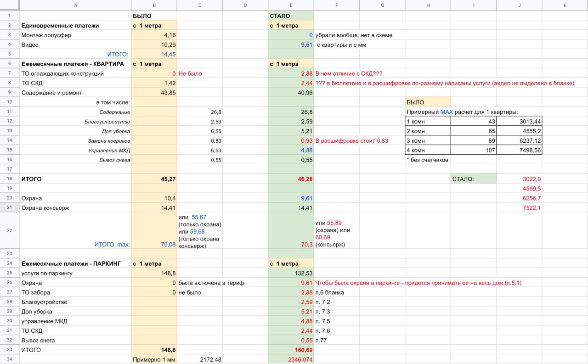Click the select-all corner above row 1
This screenshot has width=588, height=364.
point(10,5)
